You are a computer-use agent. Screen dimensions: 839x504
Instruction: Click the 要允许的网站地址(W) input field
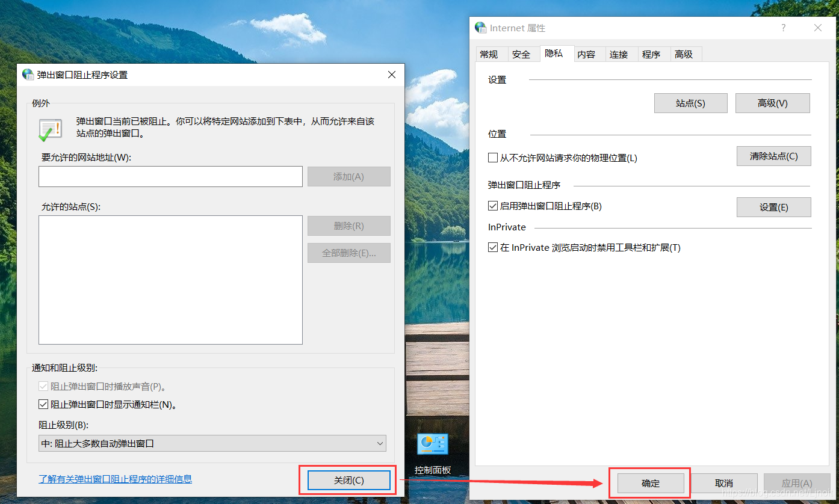tap(170, 177)
